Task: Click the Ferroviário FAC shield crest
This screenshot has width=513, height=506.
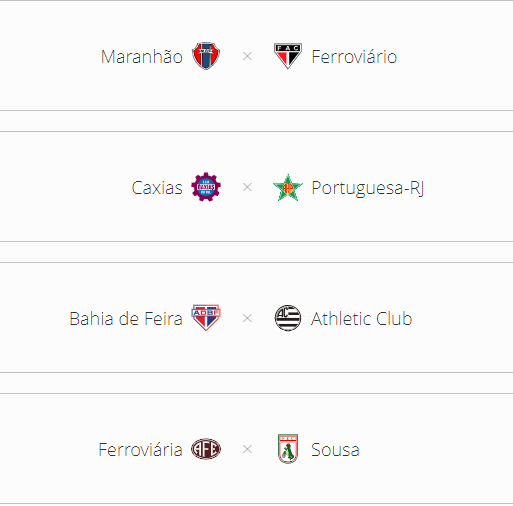Action: tap(288, 56)
